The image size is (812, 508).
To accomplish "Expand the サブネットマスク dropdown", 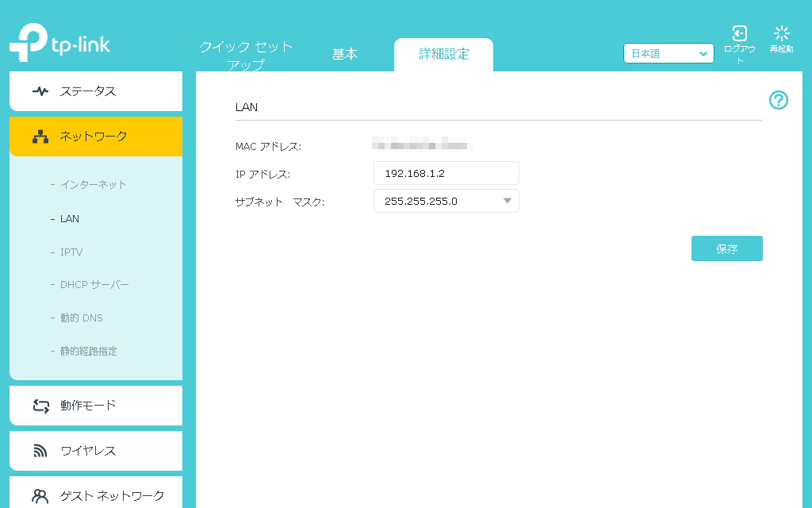I will pos(507,201).
